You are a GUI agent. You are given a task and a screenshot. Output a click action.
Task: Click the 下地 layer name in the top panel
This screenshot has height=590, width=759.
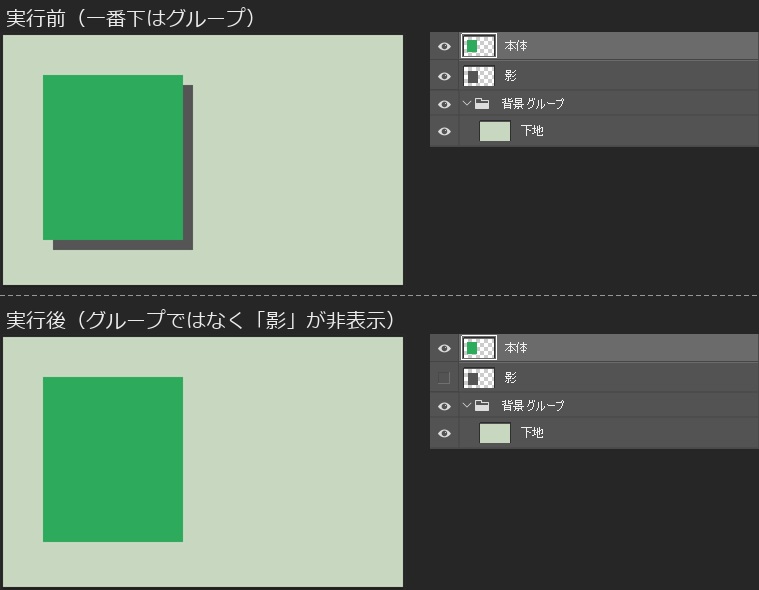point(532,131)
